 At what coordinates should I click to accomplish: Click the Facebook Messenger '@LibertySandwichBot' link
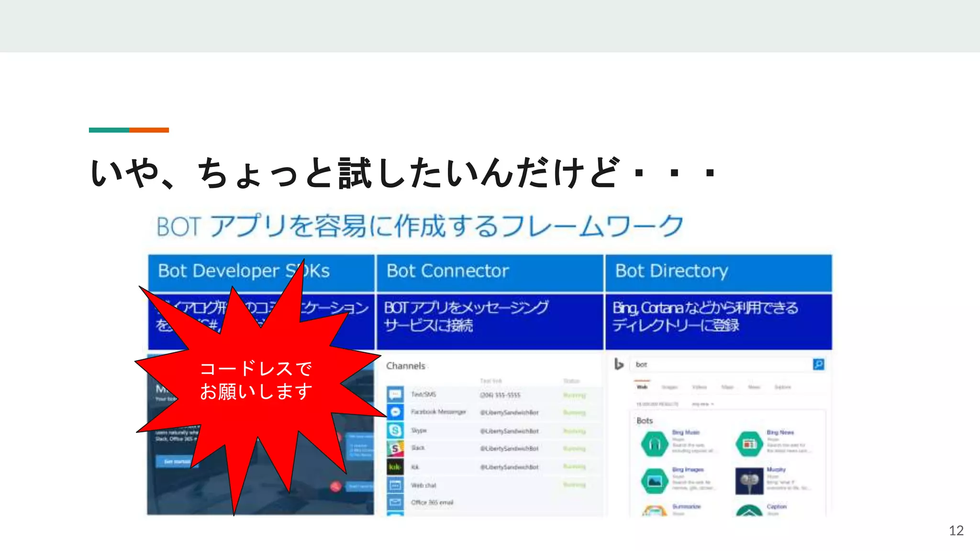point(510,412)
